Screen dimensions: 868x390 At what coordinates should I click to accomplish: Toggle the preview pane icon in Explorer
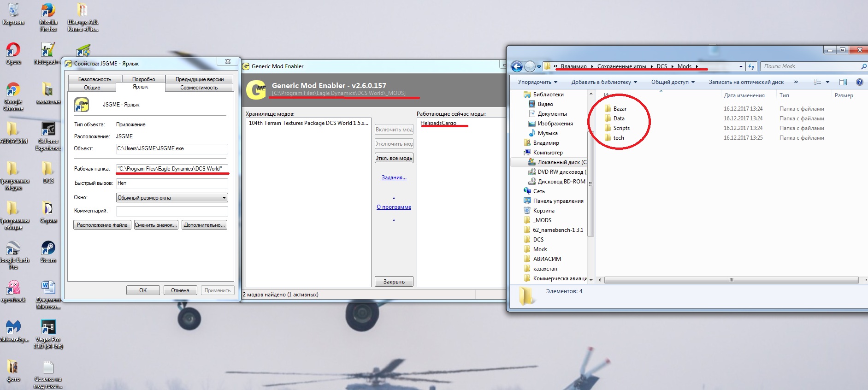(x=843, y=82)
